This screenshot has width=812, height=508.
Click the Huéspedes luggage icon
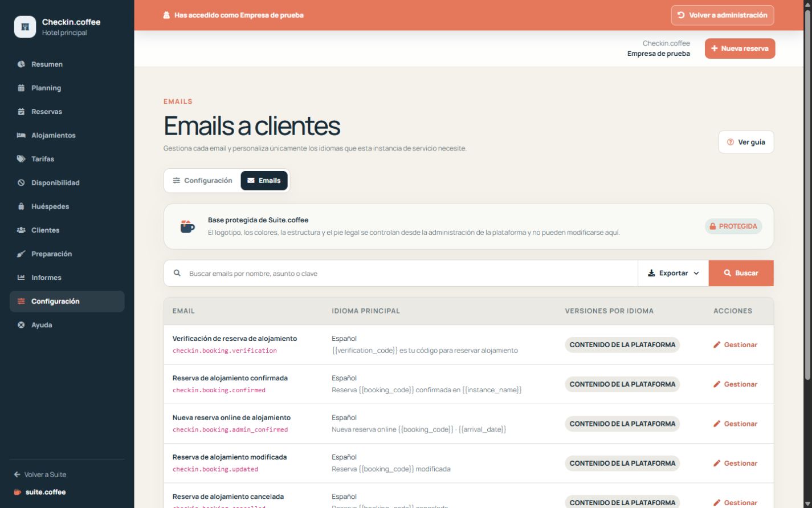[x=21, y=206]
